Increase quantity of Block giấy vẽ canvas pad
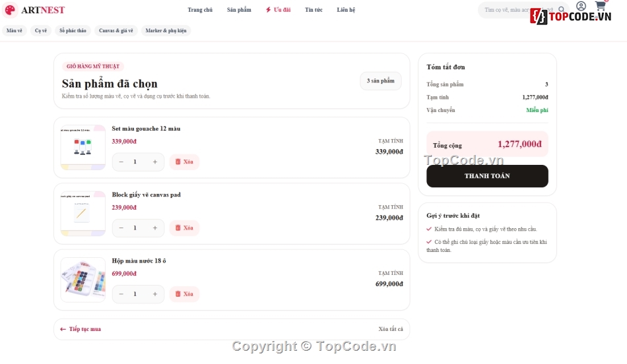The height and width of the screenshot is (364, 627). click(x=154, y=228)
